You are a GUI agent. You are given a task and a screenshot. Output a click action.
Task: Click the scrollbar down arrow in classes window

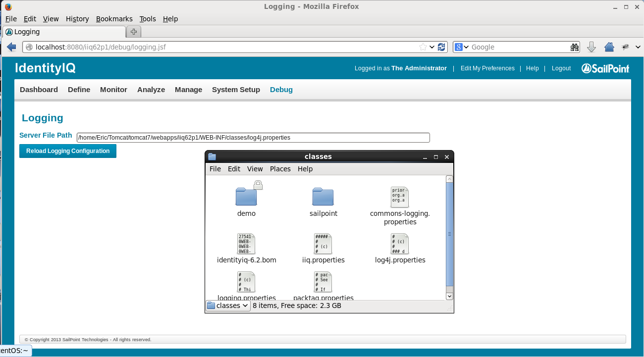tap(449, 296)
